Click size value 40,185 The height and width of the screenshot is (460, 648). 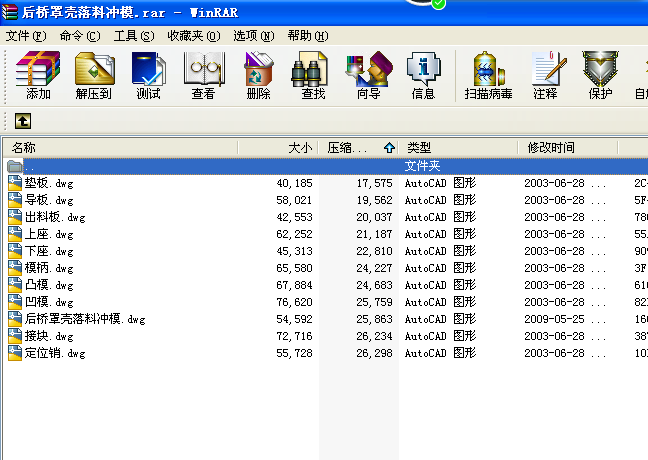click(x=294, y=183)
